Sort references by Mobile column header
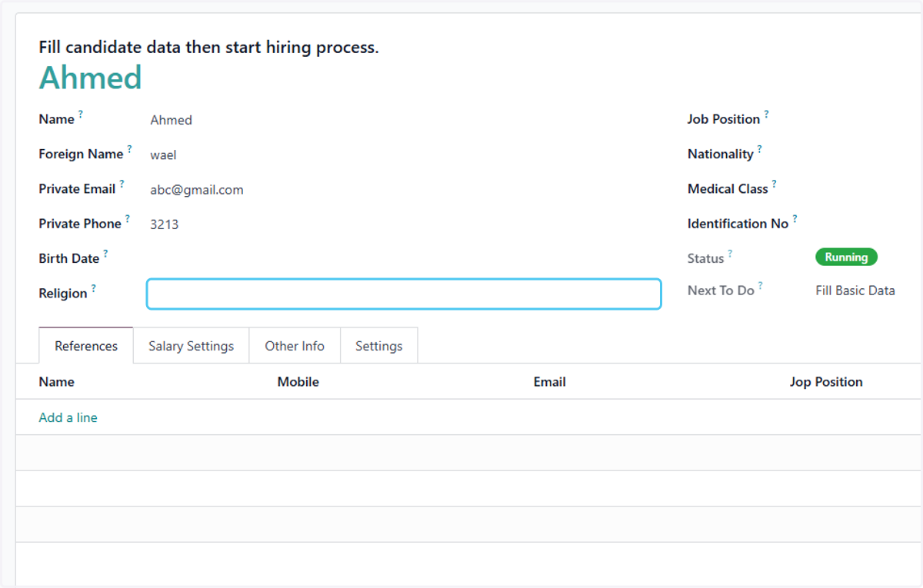Screen dimensions: 923x588 tap(298, 381)
